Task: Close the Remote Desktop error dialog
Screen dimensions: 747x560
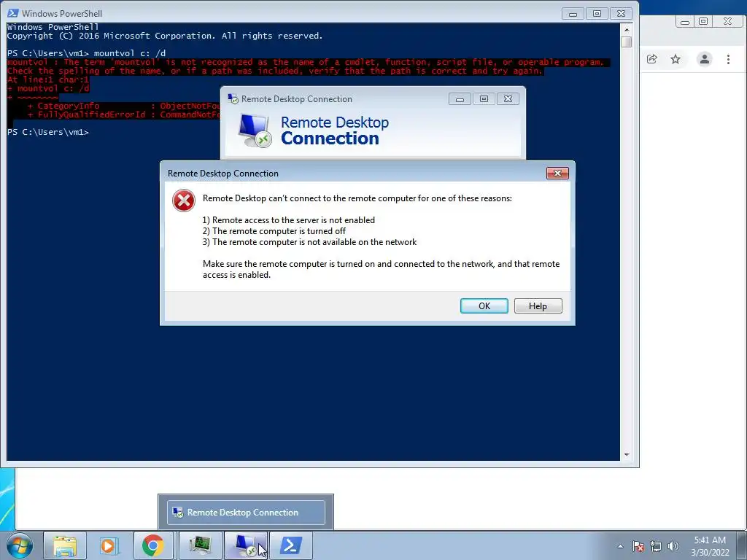Action: tap(557, 173)
